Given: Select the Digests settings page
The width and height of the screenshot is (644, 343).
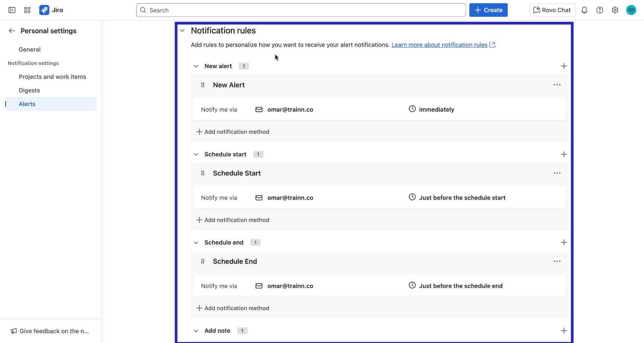Looking at the screenshot, I should tap(29, 90).
